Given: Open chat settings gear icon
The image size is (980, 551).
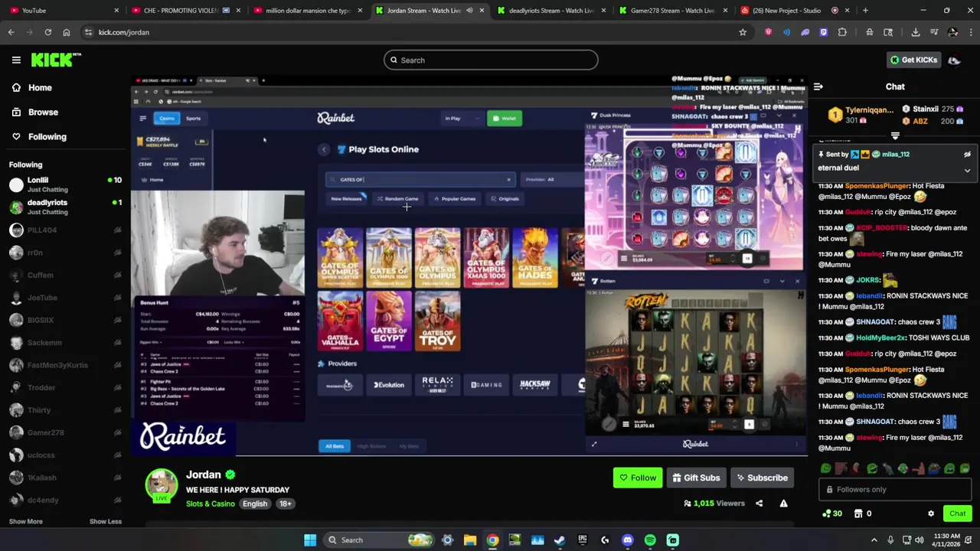Looking at the screenshot, I should click(x=931, y=514).
